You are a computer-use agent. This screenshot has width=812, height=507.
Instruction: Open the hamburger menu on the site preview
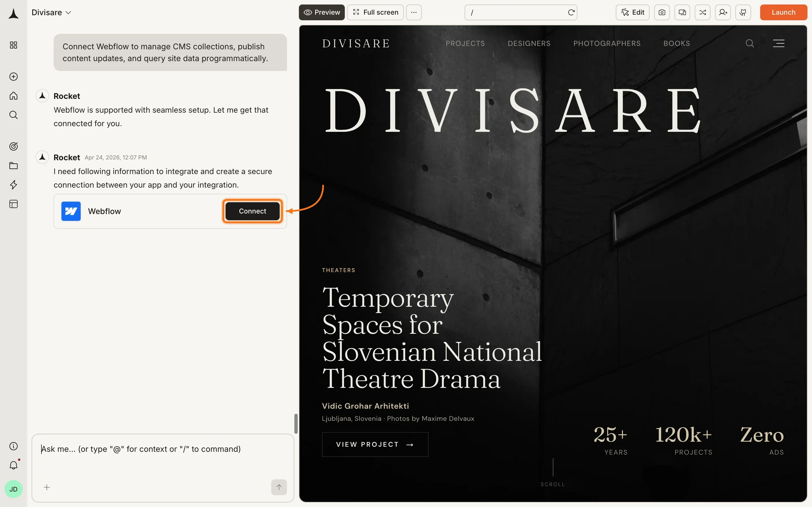(778, 43)
